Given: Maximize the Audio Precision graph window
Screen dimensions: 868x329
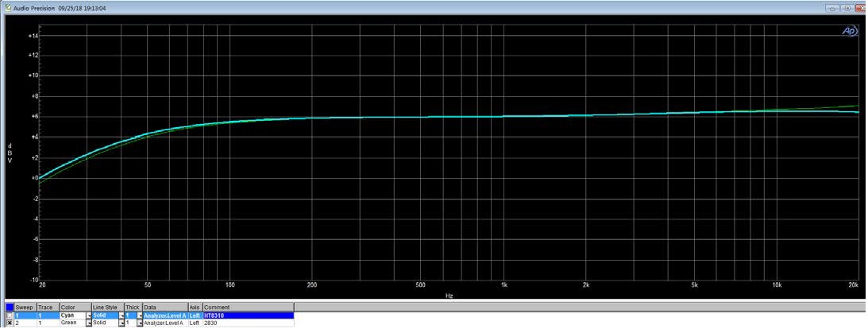Looking at the screenshot, I should (x=847, y=7).
